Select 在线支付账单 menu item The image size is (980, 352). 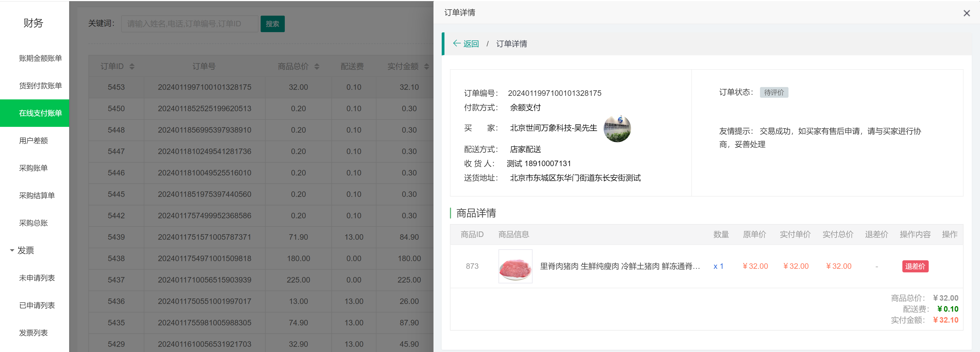coord(40,113)
